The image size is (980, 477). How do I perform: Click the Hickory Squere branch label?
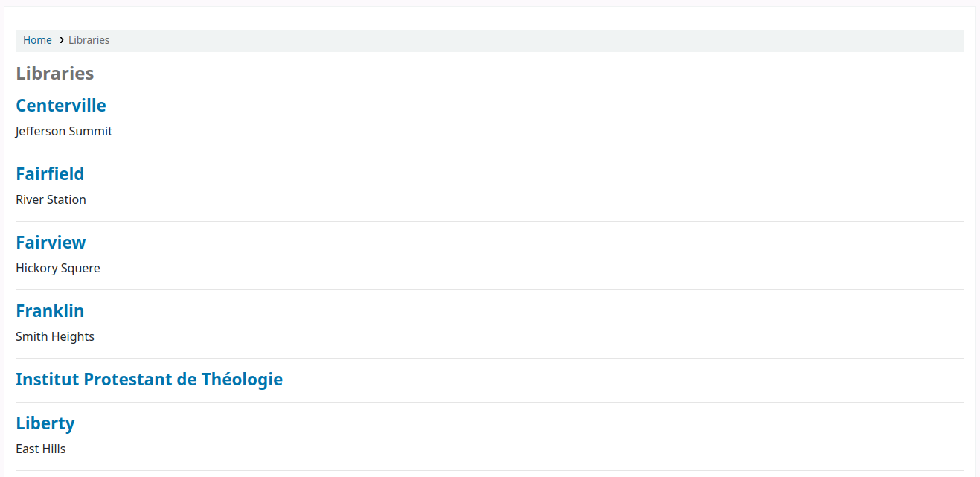(x=57, y=268)
